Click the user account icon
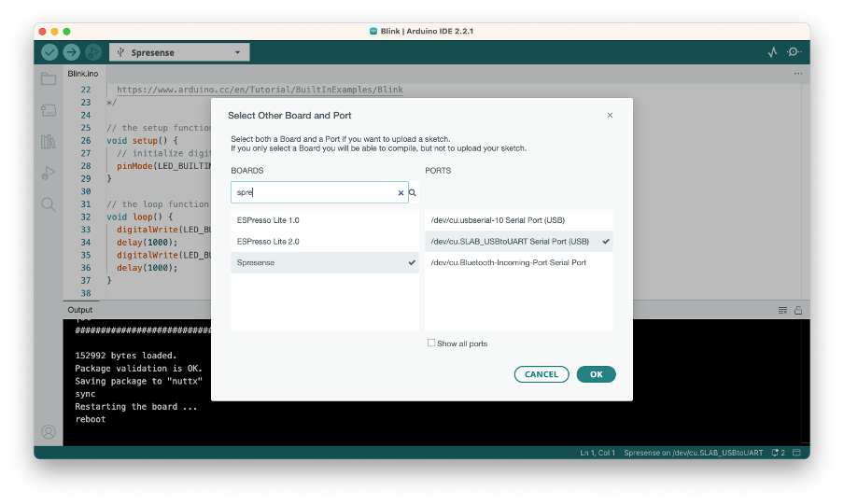Image resolution: width=844 pixels, height=504 pixels. [x=49, y=432]
